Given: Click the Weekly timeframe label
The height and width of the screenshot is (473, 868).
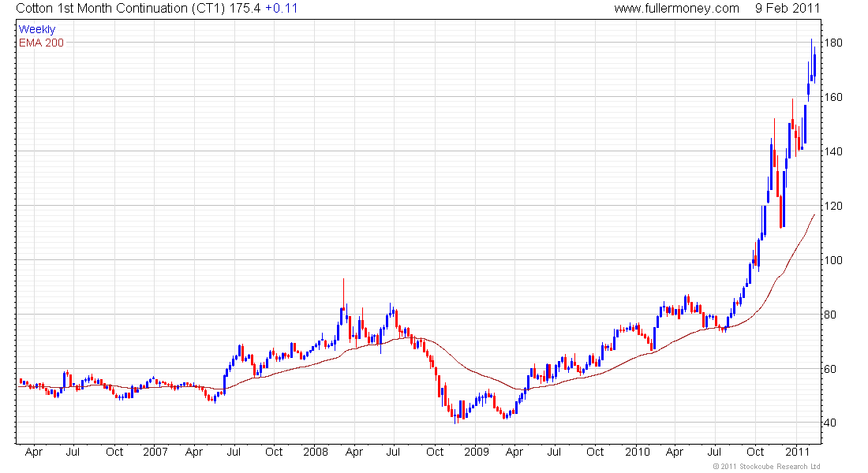Looking at the screenshot, I should click(37, 29).
